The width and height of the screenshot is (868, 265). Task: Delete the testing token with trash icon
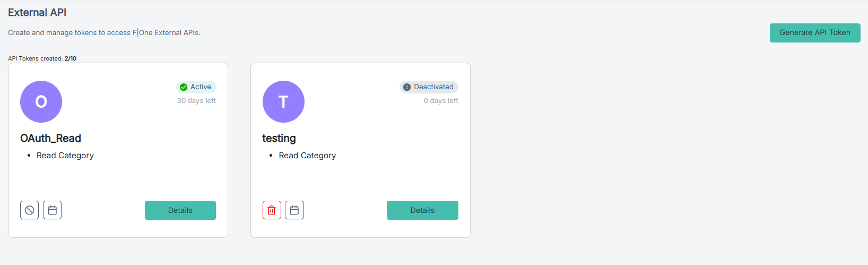pyautogui.click(x=272, y=210)
